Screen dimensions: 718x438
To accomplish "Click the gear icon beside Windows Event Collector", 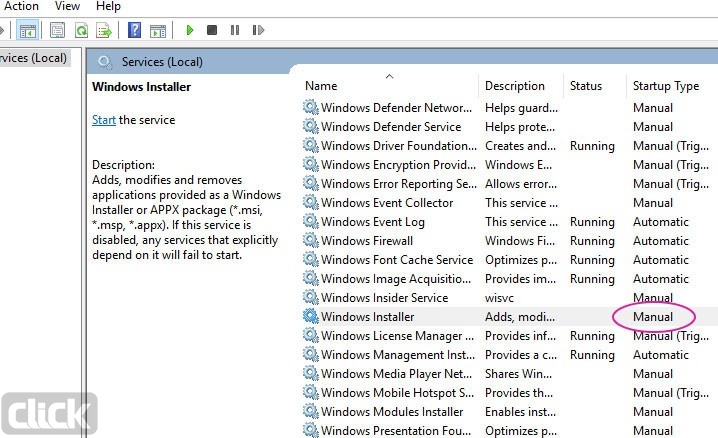I will click(x=310, y=202).
